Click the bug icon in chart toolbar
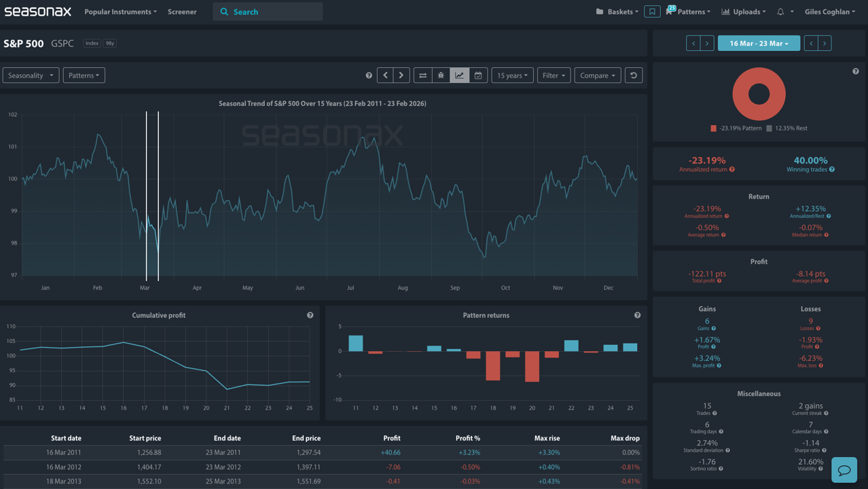 441,75
